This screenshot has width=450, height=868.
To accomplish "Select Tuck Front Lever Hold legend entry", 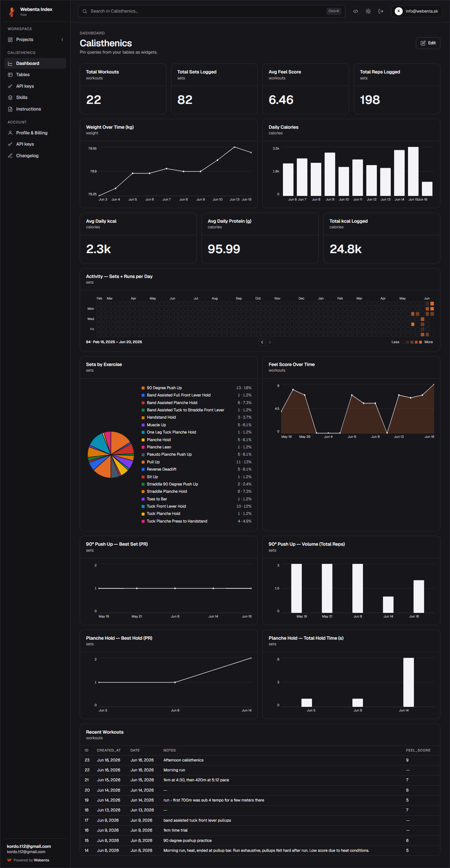I will (196, 506).
